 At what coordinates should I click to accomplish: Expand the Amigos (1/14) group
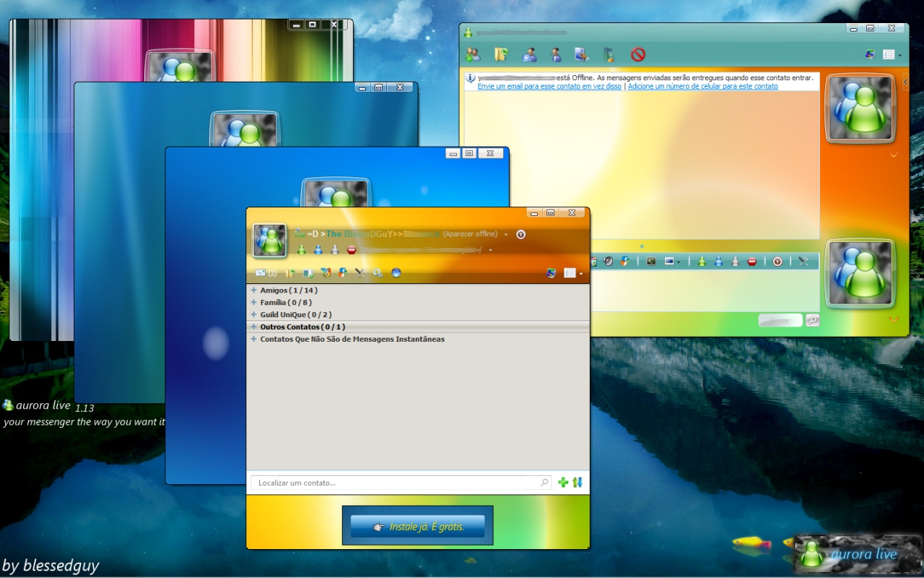click(x=254, y=290)
